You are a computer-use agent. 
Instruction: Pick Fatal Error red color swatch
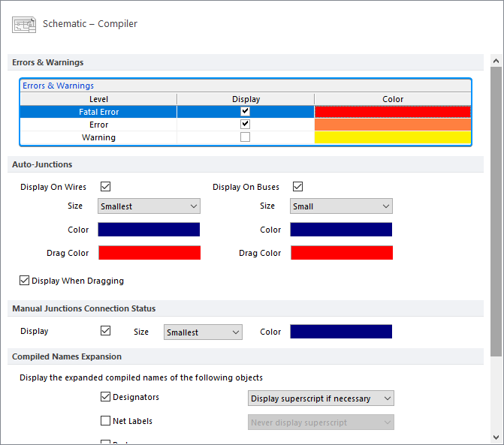tap(393, 112)
